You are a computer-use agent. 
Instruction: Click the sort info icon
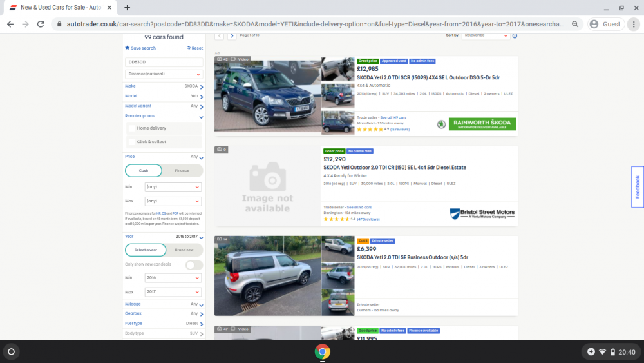pos(515,35)
